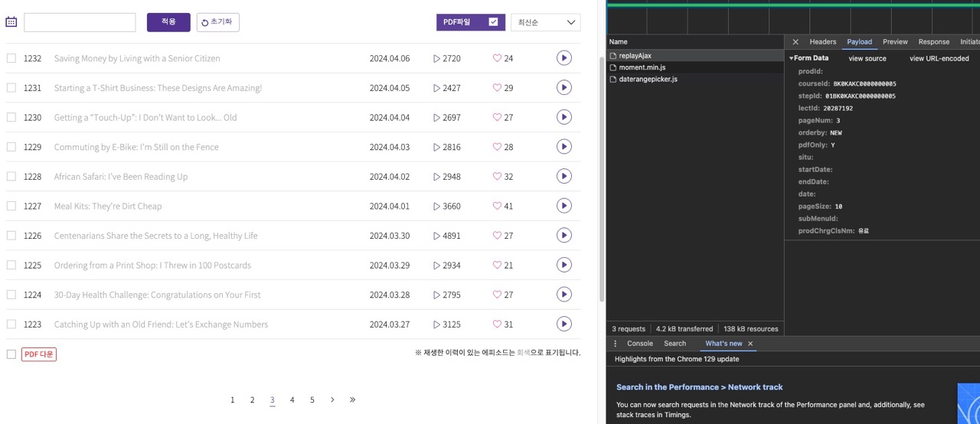This screenshot has height=424, width=980.
Task: Check the box for episode 1228
Action: (x=11, y=176)
